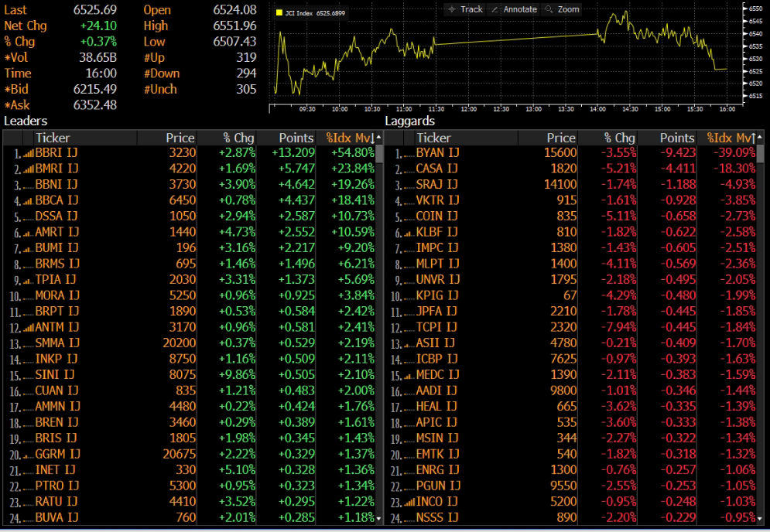Click the volume bars icon beside BBRI IJ
Image resolution: width=770 pixels, height=532 pixels.
[x=29, y=154]
